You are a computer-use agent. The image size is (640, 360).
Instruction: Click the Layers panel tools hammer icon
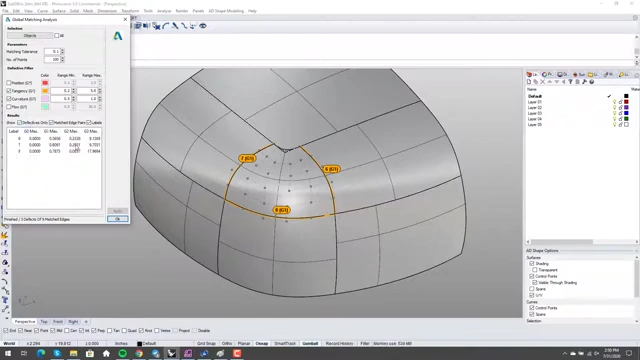pyautogui.click(x=584, y=82)
